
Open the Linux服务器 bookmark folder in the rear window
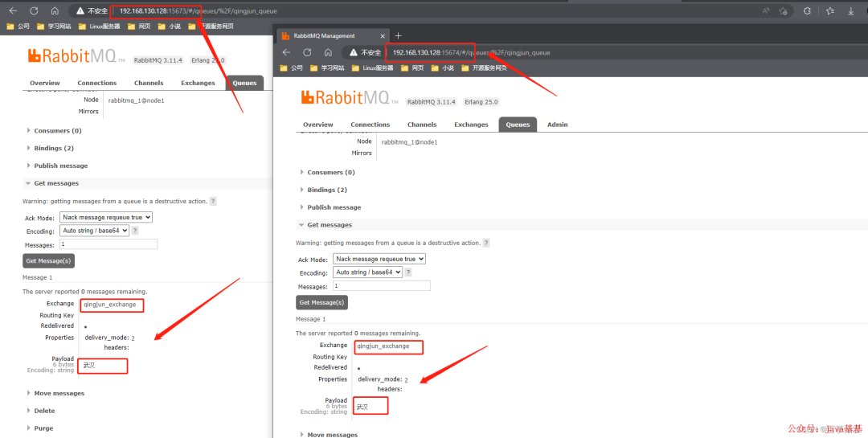pyautogui.click(x=99, y=26)
